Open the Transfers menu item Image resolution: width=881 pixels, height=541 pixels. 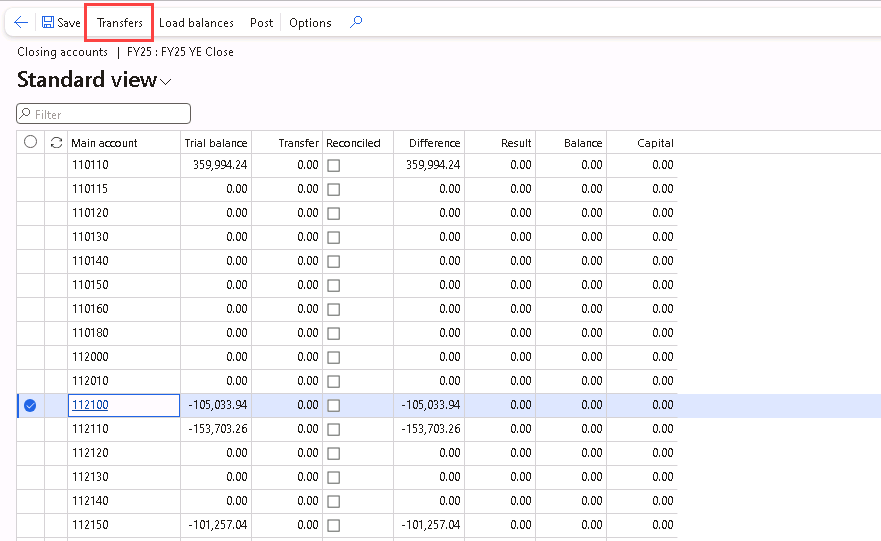pos(119,23)
